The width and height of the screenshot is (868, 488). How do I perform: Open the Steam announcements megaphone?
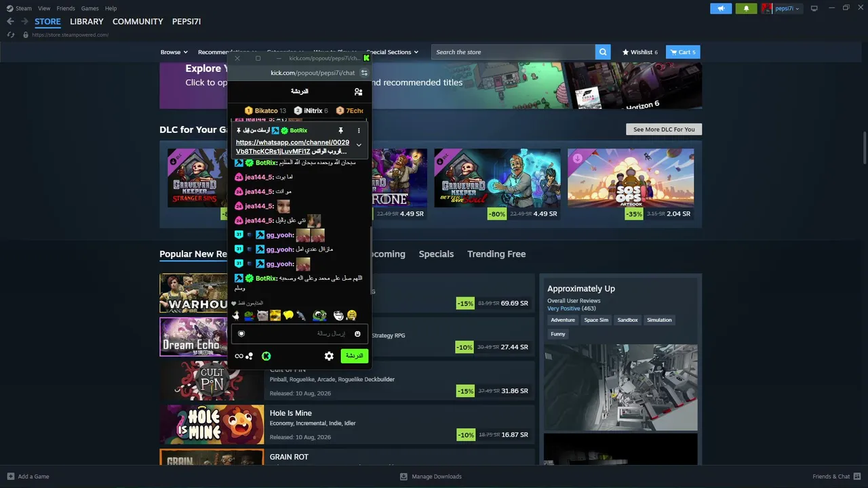click(x=721, y=8)
